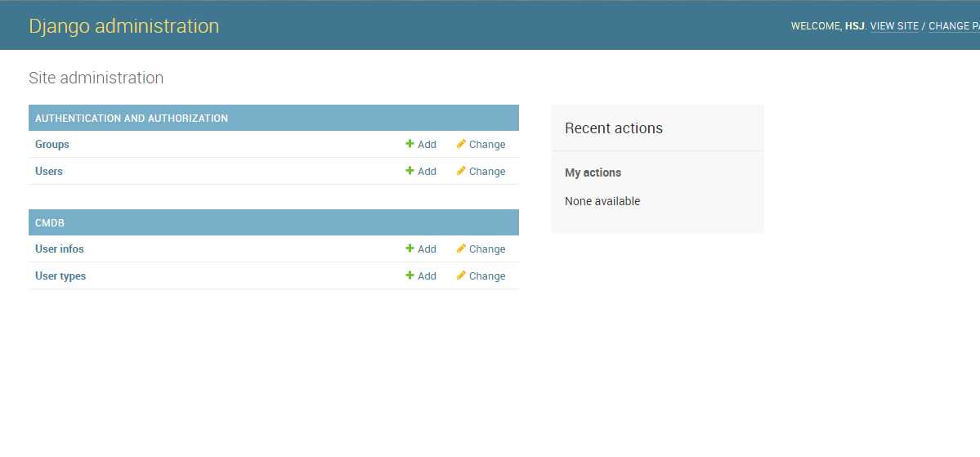Click the HSJ username in header

click(x=854, y=26)
